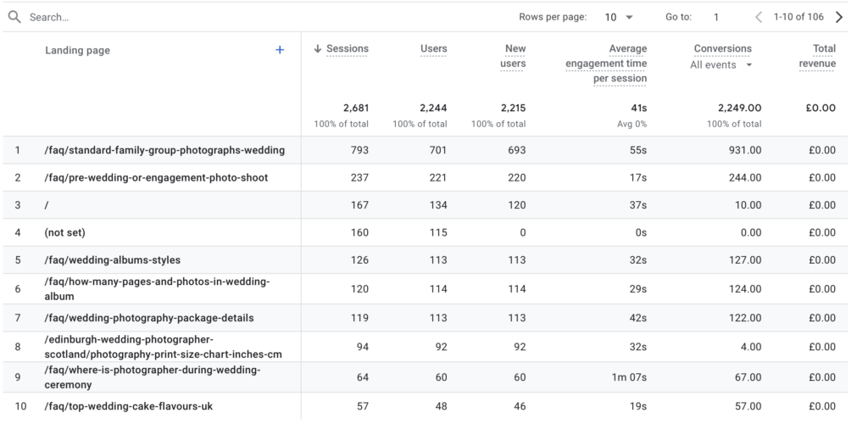Go to the previous page of results
Screen dimensions: 868x435
click(759, 17)
